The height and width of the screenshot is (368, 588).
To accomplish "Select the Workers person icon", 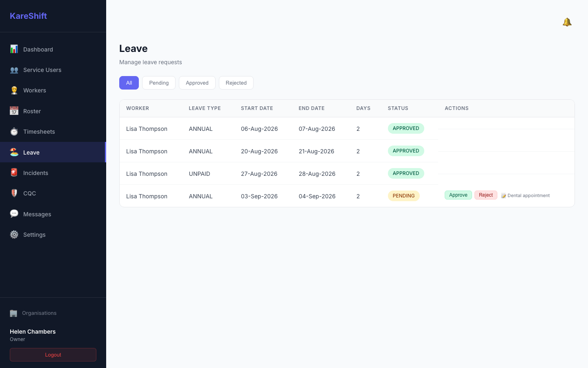I will (x=14, y=90).
